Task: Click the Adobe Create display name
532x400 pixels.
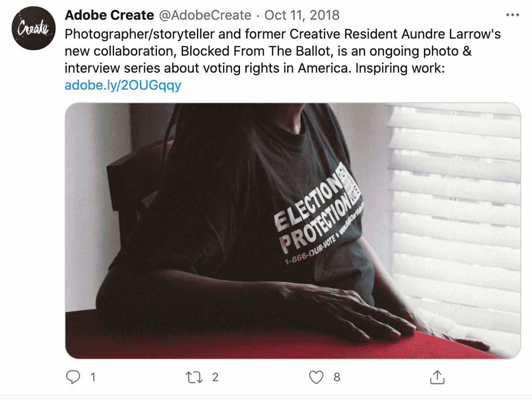Action: coord(109,15)
